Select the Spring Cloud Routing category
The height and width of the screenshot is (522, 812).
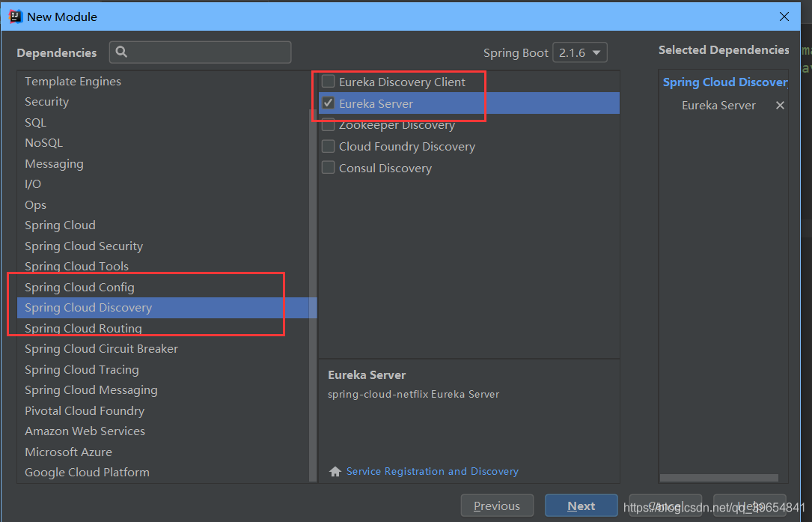[x=83, y=329]
